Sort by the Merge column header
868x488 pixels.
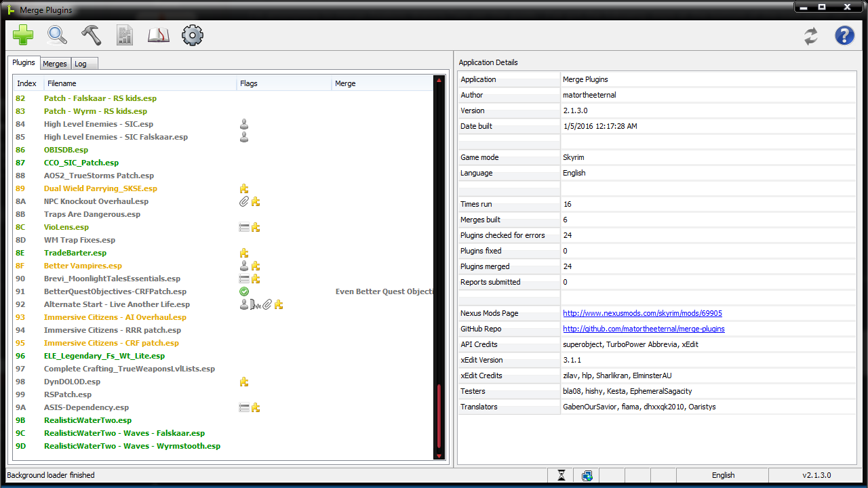(382, 83)
